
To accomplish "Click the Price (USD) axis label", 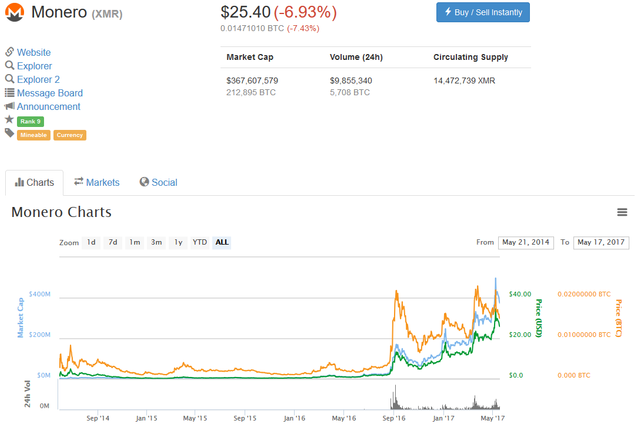I will point(539,318).
